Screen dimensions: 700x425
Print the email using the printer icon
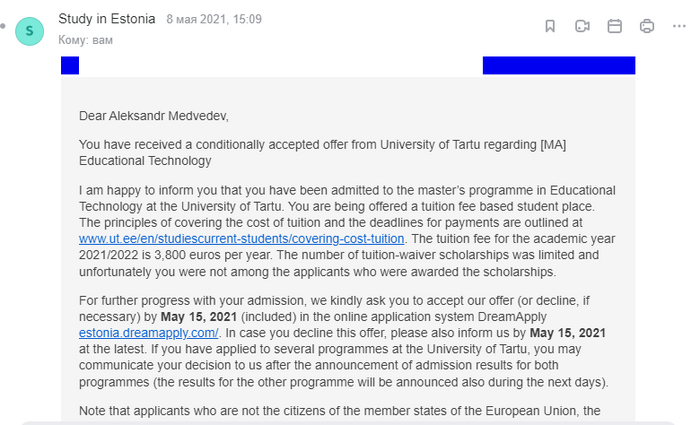click(x=647, y=27)
